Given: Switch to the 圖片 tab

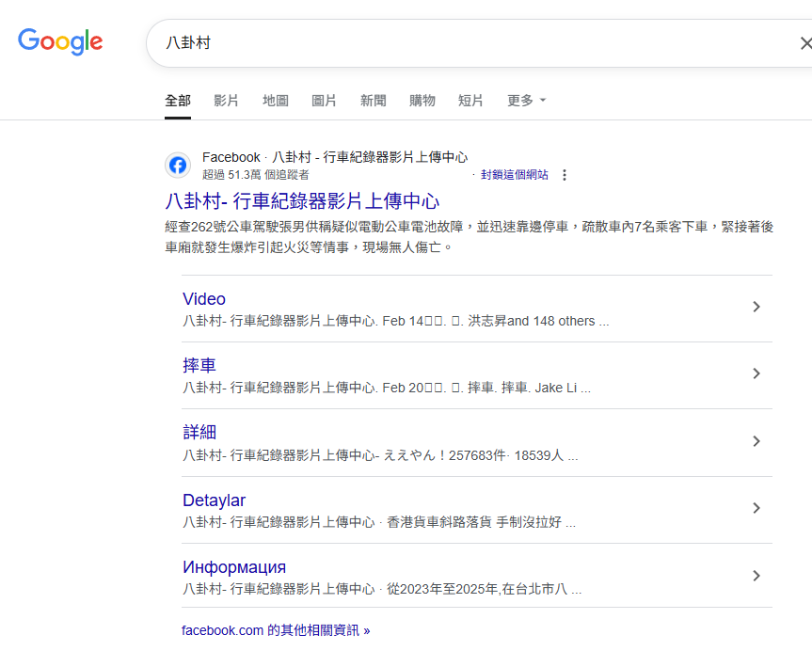Looking at the screenshot, I should pos(324,101).
